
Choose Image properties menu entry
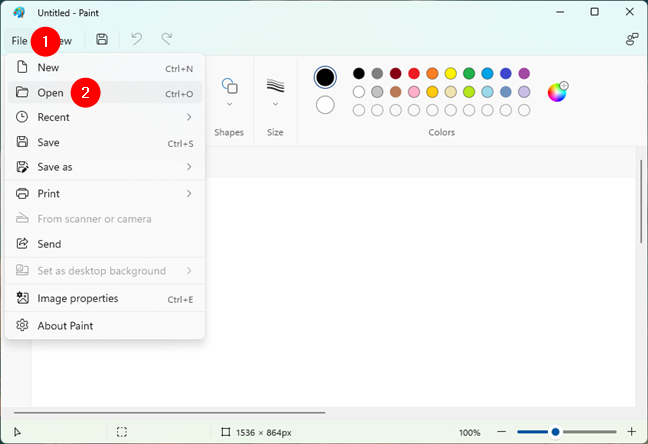105,298
